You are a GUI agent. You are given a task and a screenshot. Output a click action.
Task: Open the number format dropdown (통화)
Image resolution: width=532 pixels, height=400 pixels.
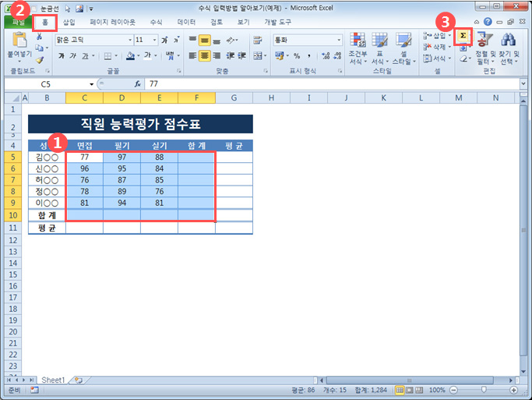coord(339,40)
